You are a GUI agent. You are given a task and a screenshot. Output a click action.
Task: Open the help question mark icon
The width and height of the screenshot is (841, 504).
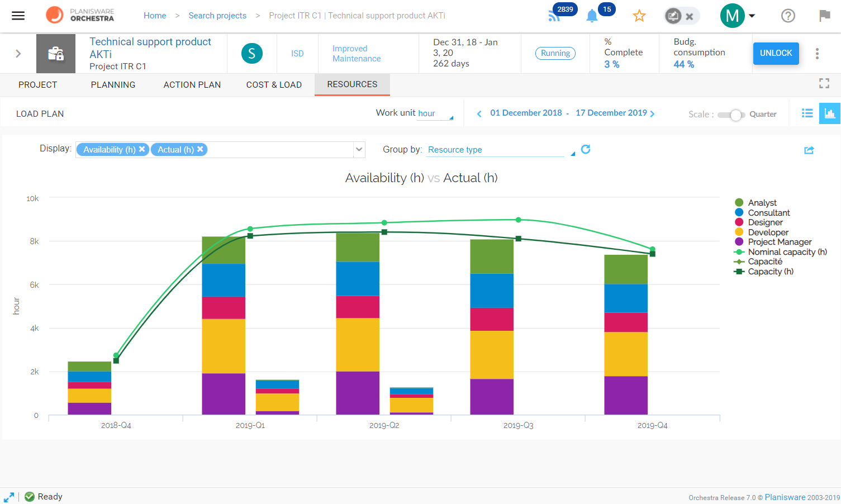pyautogui.click(x=788, y=16)
